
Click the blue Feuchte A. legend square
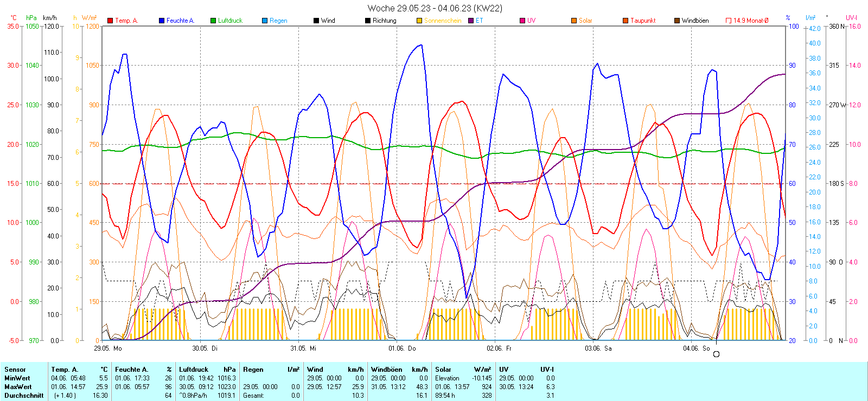(162, 21)
